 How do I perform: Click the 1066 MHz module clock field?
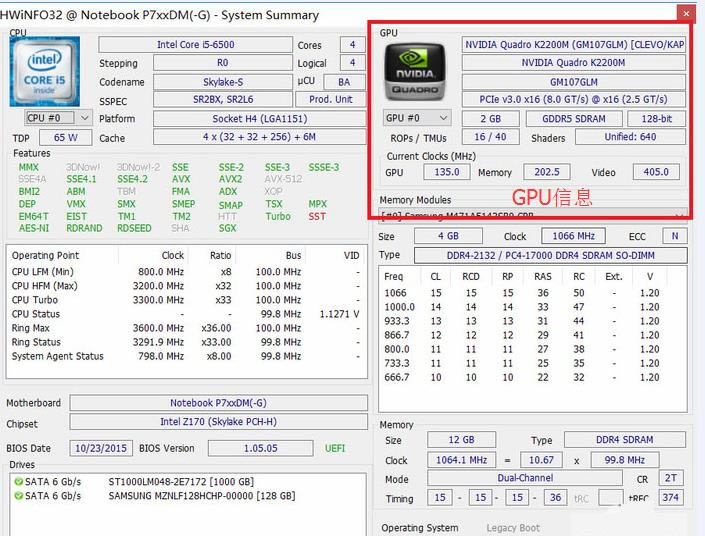pyautogui.click(x=574, y=236)
